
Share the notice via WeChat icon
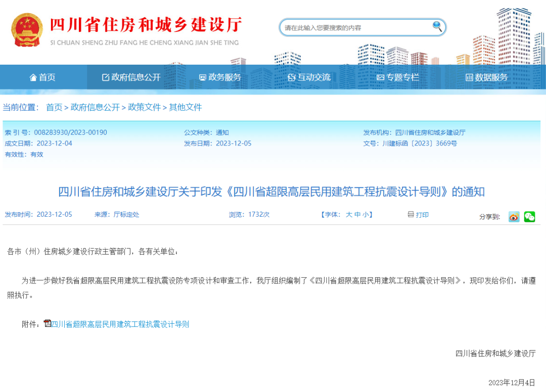tap(529, 217)
